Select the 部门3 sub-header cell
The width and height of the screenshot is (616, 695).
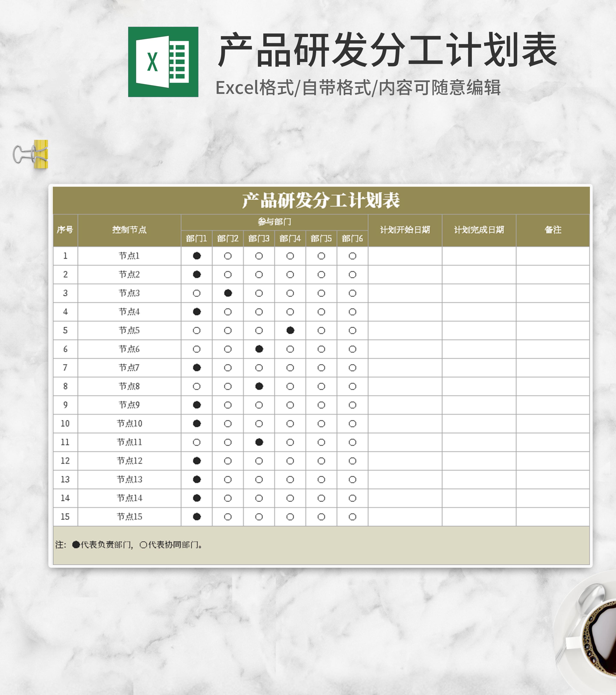[259, 238]
